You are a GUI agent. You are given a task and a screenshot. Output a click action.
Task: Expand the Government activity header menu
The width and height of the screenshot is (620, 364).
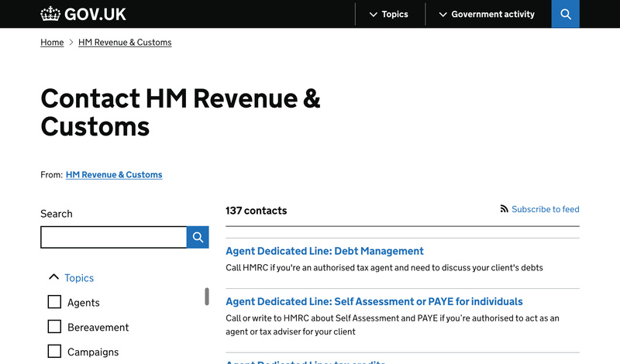[487, 14]
